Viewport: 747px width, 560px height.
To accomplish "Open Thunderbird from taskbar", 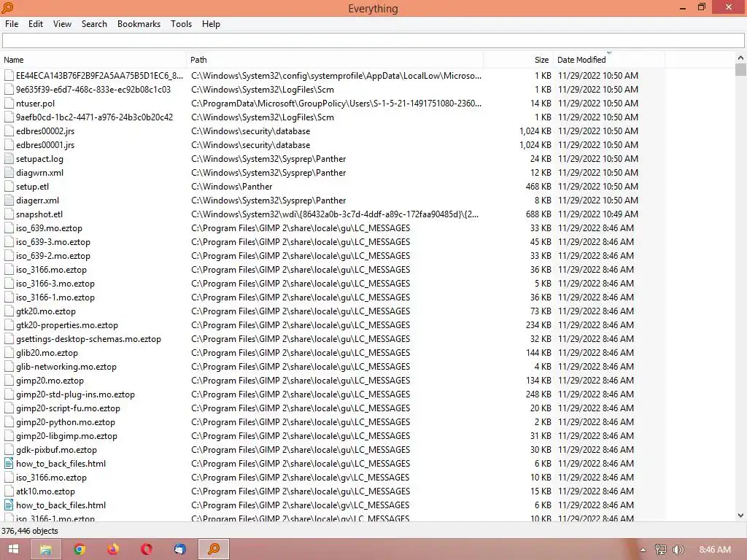I will [179, 549].
